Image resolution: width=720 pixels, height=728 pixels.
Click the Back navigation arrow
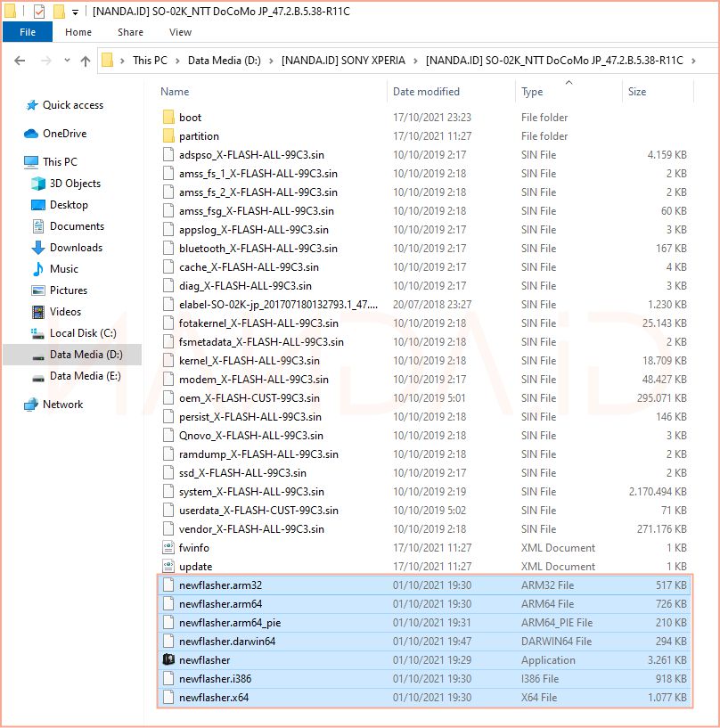tap(21, 61)
